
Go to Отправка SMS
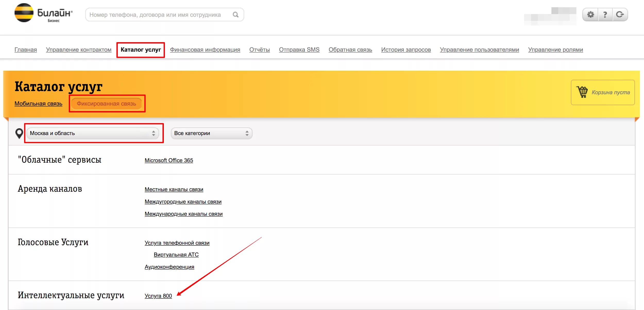tap(299, 50)
